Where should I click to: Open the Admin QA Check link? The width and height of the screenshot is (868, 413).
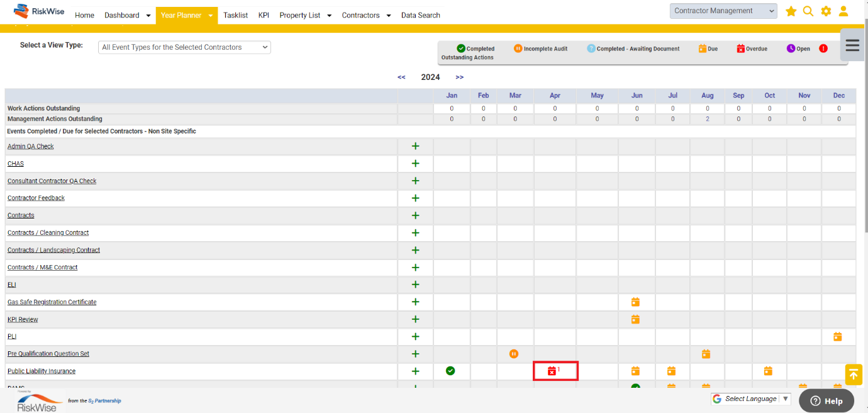coord(31,146)
